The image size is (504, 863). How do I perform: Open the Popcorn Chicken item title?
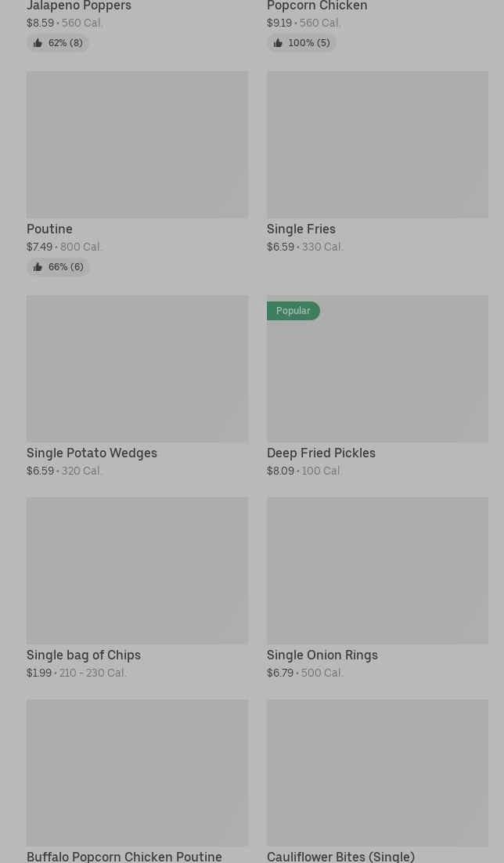317,6
